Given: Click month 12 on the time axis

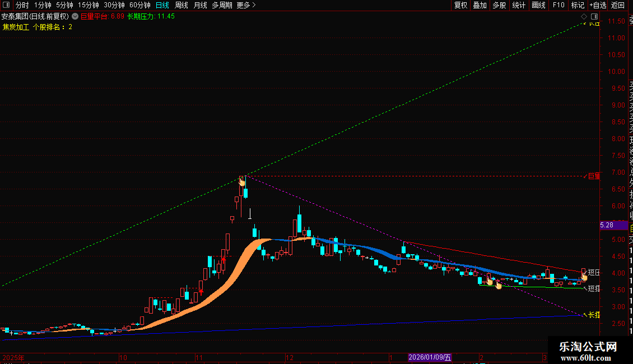Looking at the screenshot, I should (x=290, y=357).
